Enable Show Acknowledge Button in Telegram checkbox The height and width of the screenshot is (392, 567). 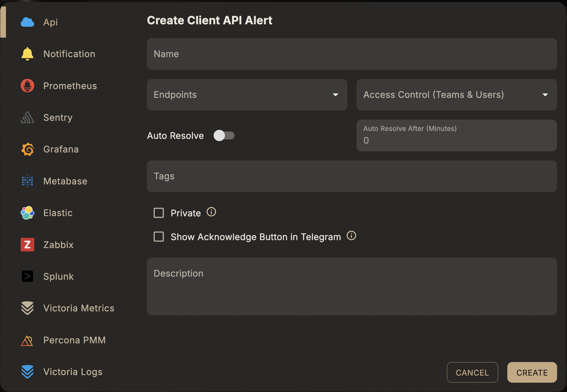click(x=159, y=237)
